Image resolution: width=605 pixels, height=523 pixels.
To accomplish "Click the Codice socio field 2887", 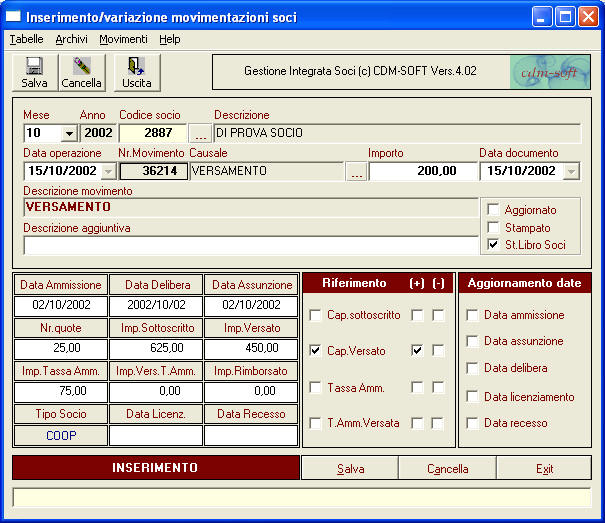I will [x=153, y=133].
